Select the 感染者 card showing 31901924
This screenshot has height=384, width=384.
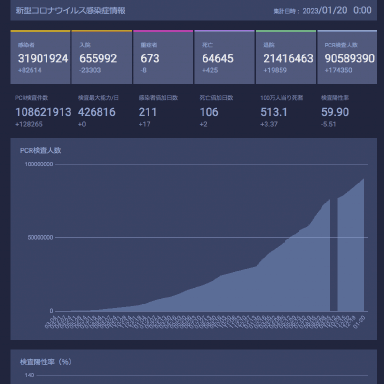(40, 57)
